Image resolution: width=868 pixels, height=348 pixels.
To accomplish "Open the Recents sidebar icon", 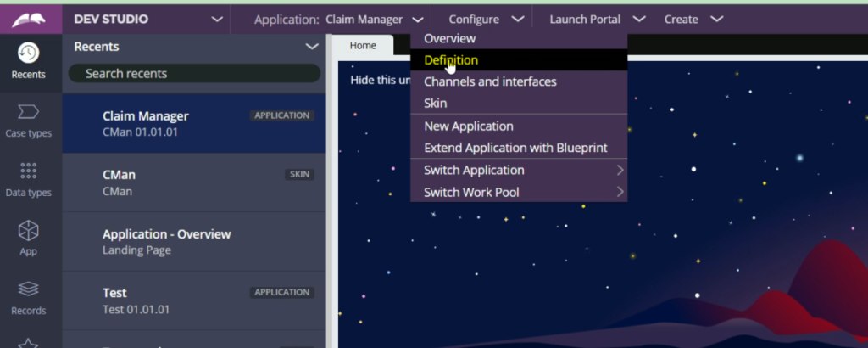I will tap(28, 61).
